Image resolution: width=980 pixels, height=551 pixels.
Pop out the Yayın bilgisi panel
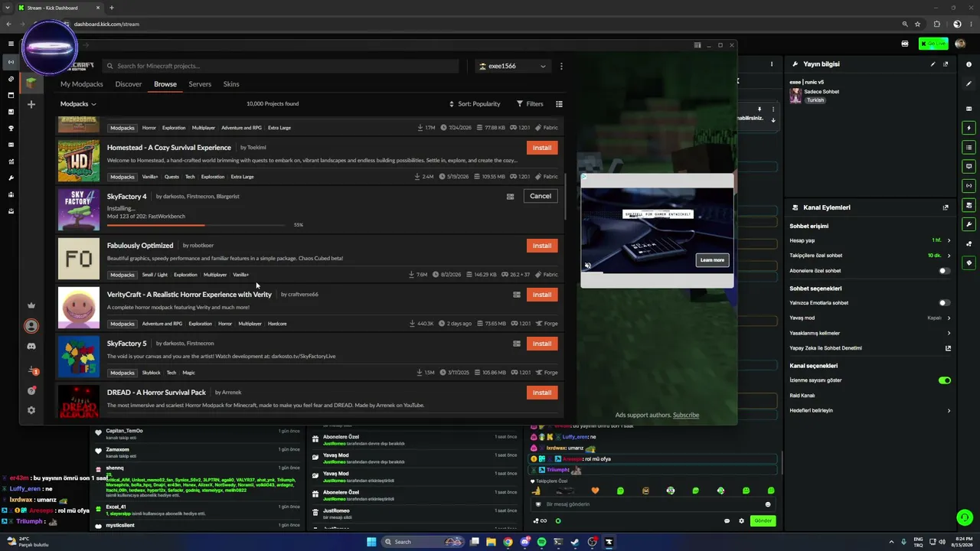(x=946, y=64)
